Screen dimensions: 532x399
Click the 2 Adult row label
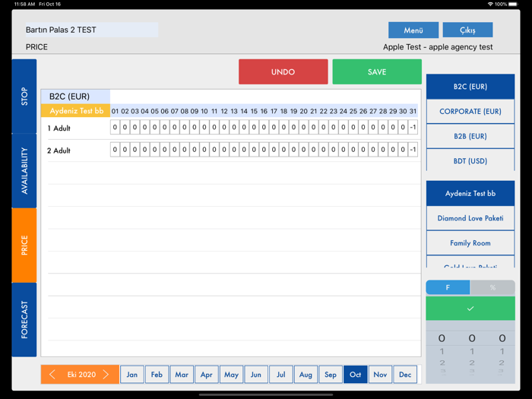(x=59, y=150)
